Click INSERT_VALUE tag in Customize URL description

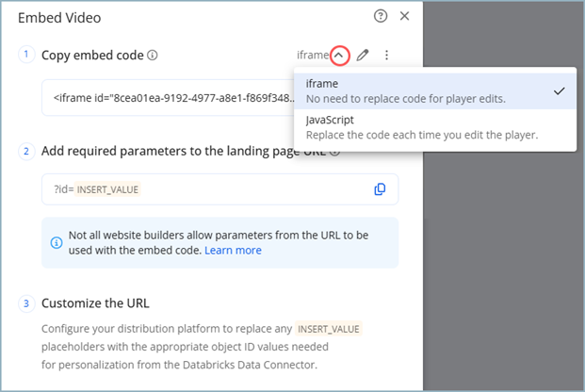(x=330, y=329)
